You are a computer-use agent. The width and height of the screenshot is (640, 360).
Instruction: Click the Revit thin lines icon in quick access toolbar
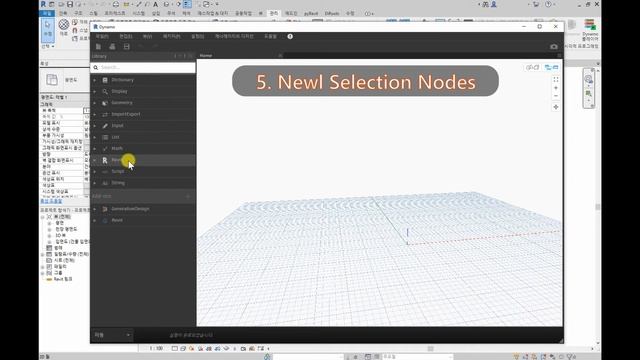[187, 4]
